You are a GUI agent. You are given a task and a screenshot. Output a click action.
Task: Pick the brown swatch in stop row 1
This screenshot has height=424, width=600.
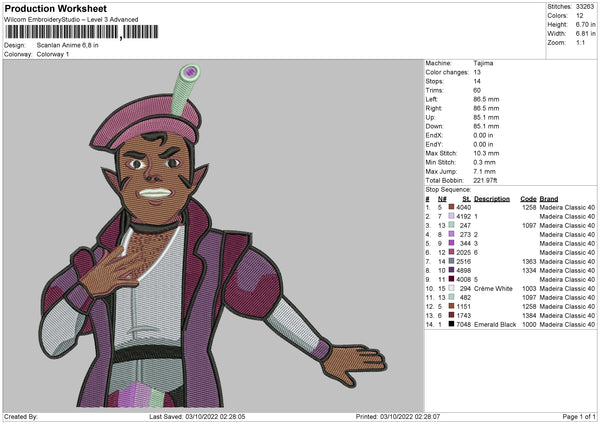click(x=452, y=207)
